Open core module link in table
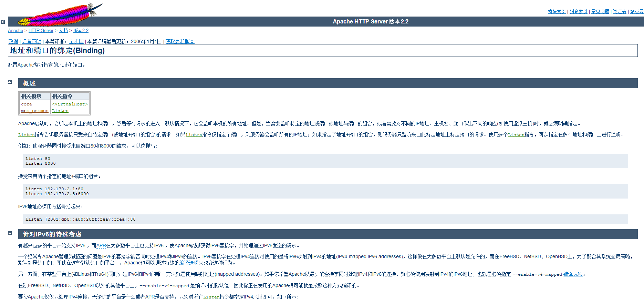 coord(27,104)
